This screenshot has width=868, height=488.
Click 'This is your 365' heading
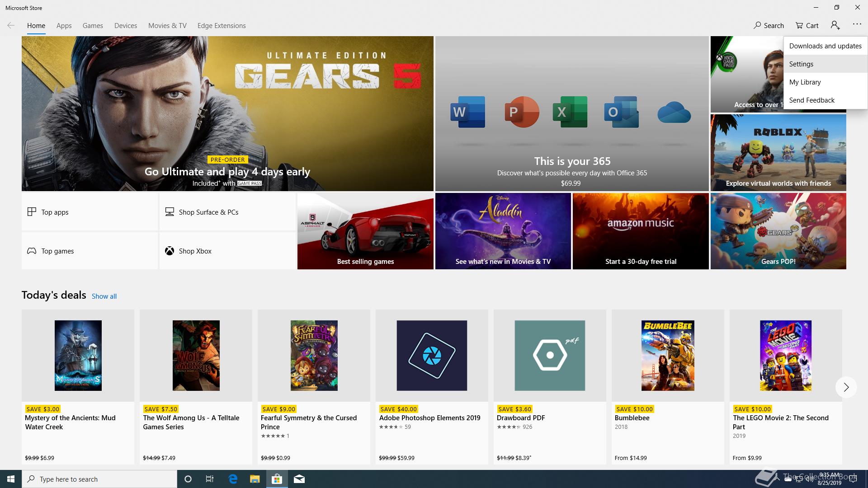(x=572, y=161)
